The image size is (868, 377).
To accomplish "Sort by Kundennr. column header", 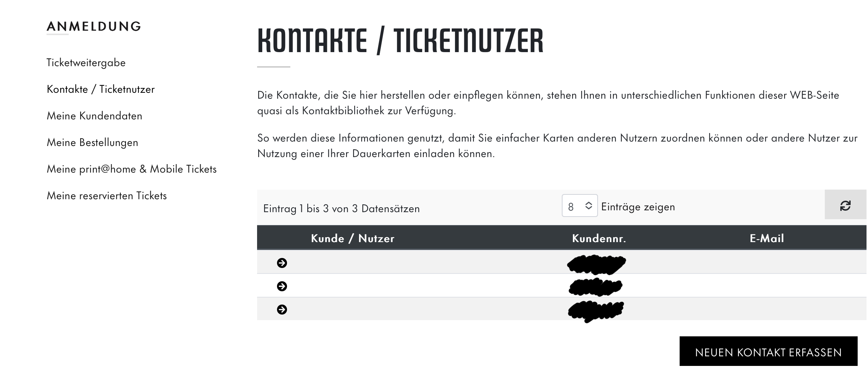I will [599, 238].
